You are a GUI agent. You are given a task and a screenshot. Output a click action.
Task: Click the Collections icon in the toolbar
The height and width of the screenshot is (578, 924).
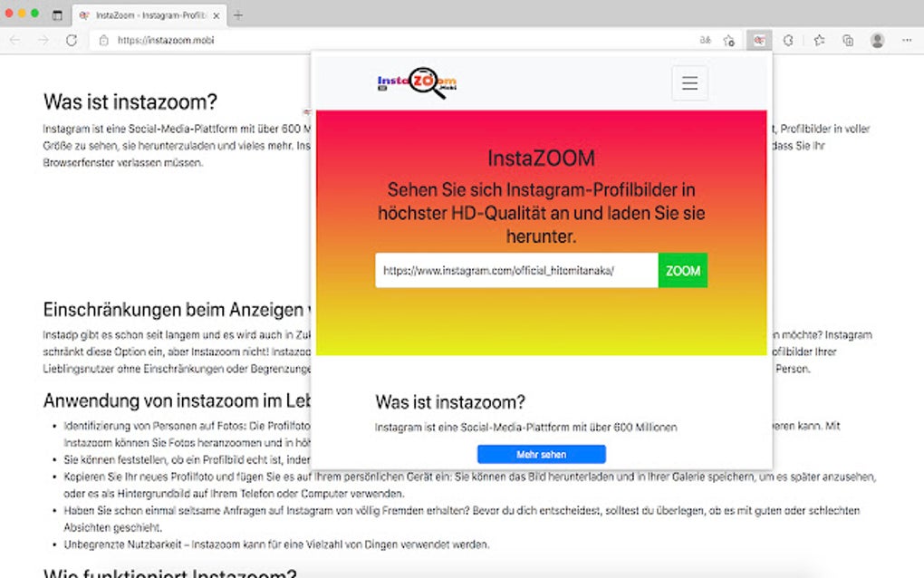[846, 41]
